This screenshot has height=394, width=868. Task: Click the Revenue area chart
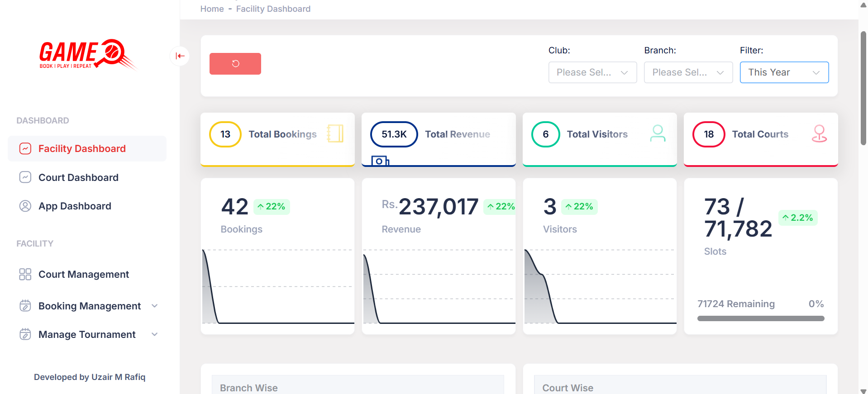coord(439,286)
